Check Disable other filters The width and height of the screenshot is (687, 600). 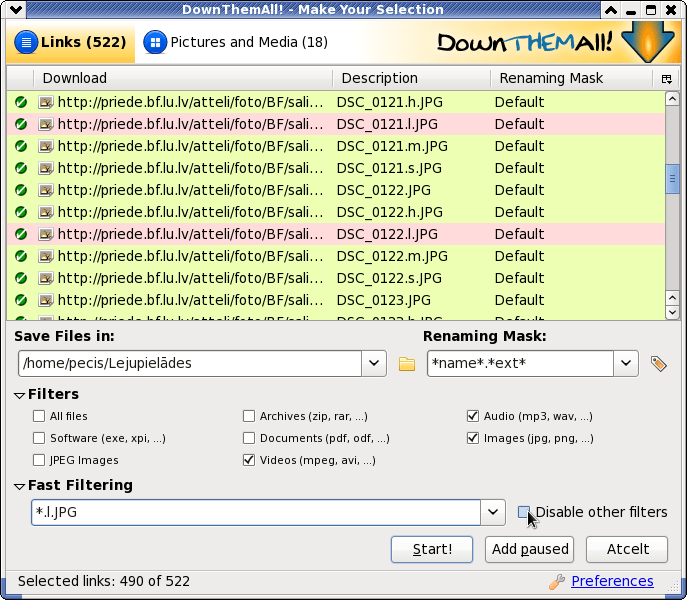tap(524, 512)
